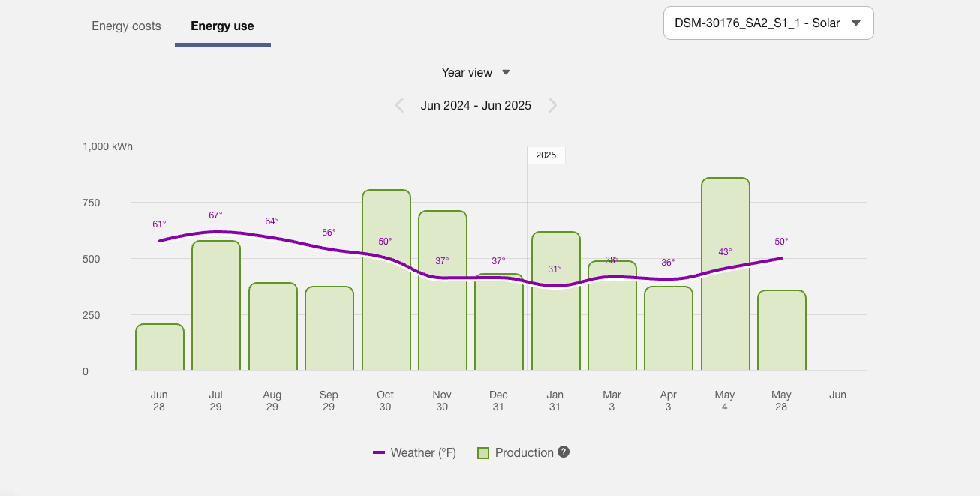Switch to the Energy costs tab
This screenshot has height=496, width=980.
[125, 26]
